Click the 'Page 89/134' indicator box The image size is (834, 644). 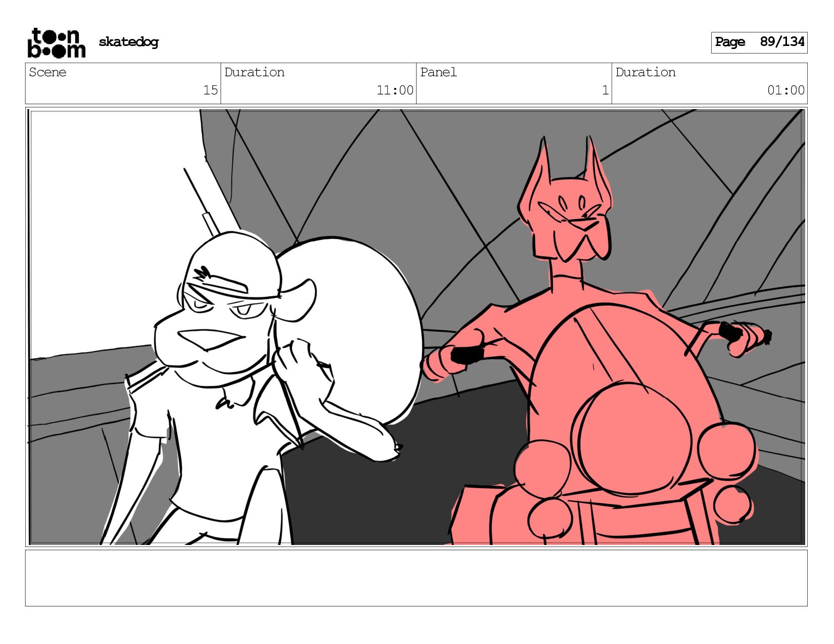point(759,42)
